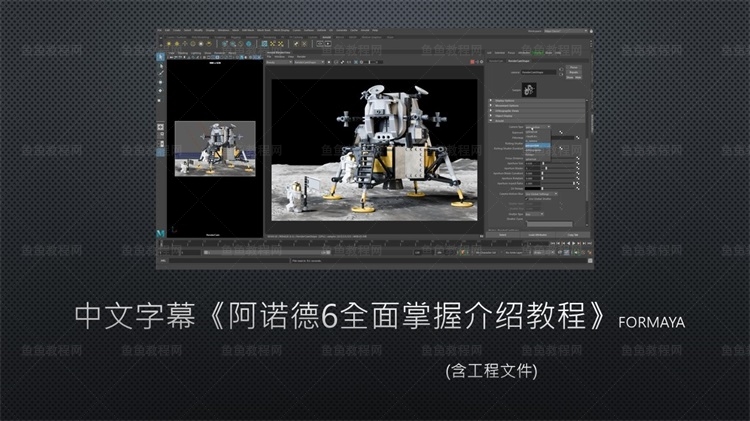750x421 pixels.
Task: Open the Beauty AOV dropdown in RenderView
Action: click(279, 62)
